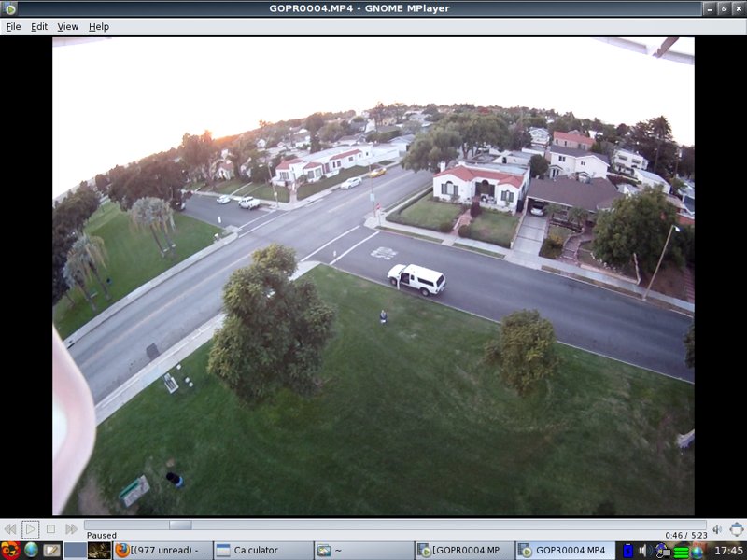
Task: Open the File menu
Action: point(13,27)
